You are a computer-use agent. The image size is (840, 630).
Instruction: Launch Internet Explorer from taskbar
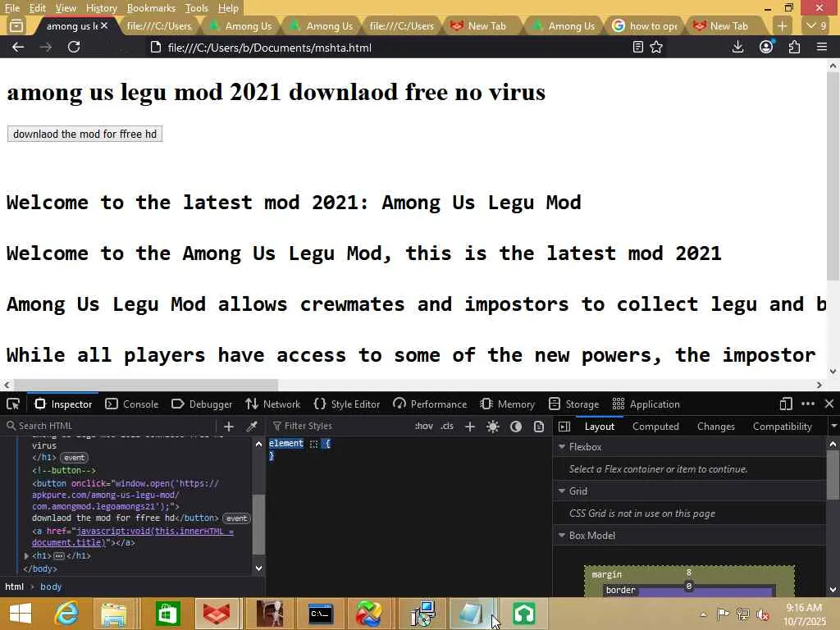click(66, 614)
